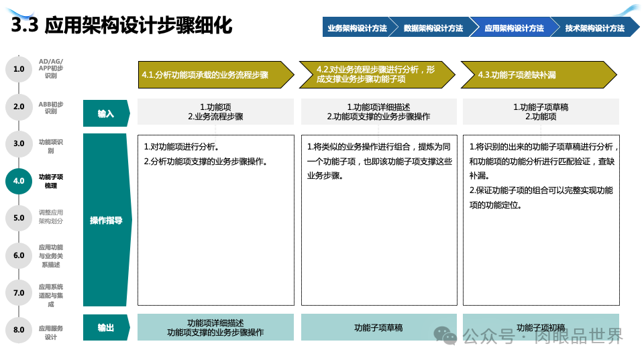Viewport: 644px width, 362px height.
Task: Go to 技术架构设计方法 navigation arrow
Action: pyautogui.click(x=595, y=27)
